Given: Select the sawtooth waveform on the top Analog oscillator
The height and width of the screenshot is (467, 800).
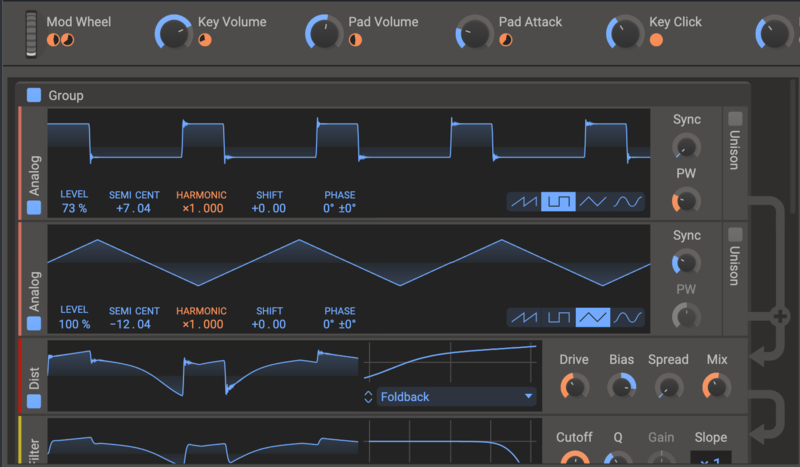Looking at the screenshot, I should coord(523,202).
